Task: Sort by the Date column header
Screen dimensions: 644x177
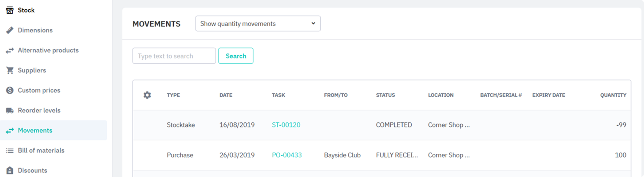Action: [x=226, y=95]
